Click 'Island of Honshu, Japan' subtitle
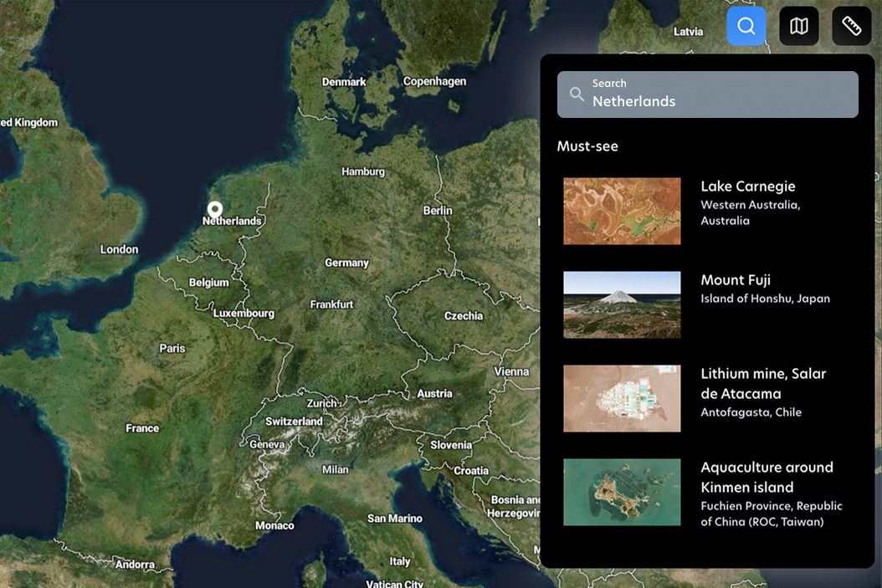 point(765,299)
